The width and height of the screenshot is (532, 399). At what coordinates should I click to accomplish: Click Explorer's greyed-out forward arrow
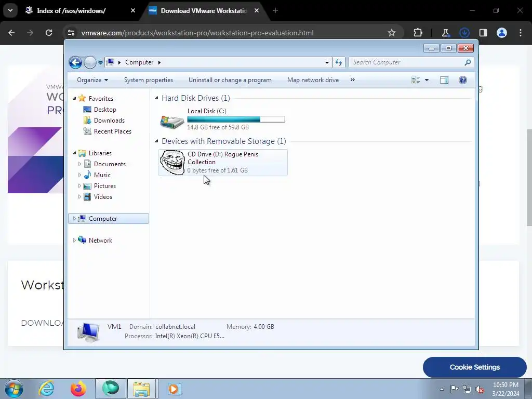coord(90,62)
